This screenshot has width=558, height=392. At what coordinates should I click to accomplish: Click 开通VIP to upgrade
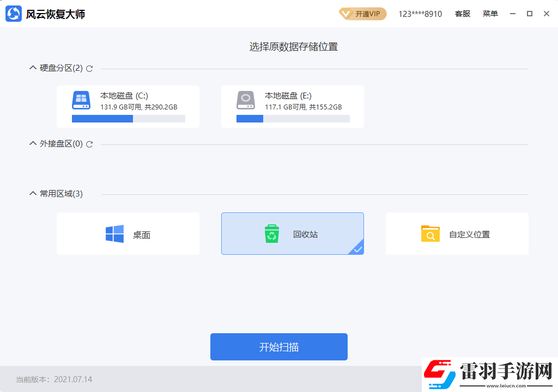tap(362, 14)
